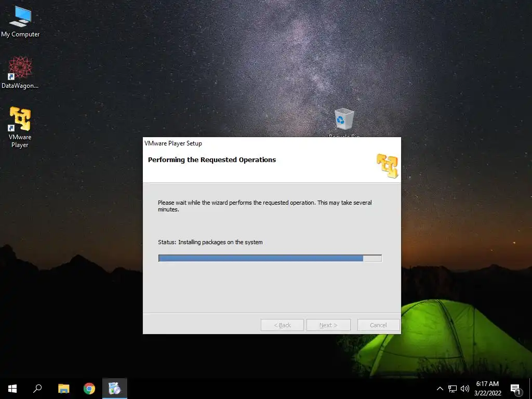Launch Google Chrome from the taskbar
This screenshot has width=532, height=399.
tap(89, 389)
